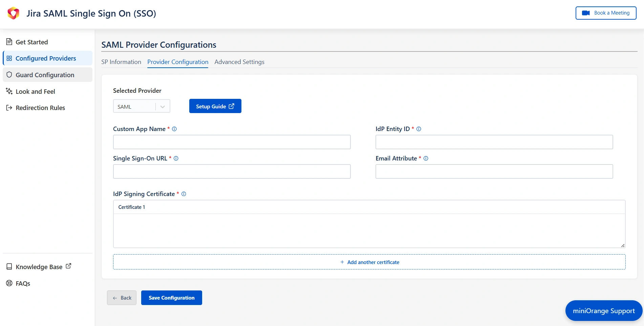The image size is (644, 326).
Task: Click the Guard Configuration shield icon
Action: pyautogui.click(x=9, y=75)
